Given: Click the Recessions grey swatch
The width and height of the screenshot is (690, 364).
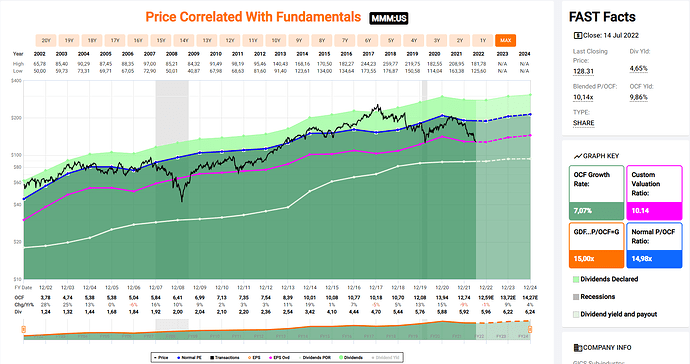Looking at the screenshot, I should [x=576, y=297].
